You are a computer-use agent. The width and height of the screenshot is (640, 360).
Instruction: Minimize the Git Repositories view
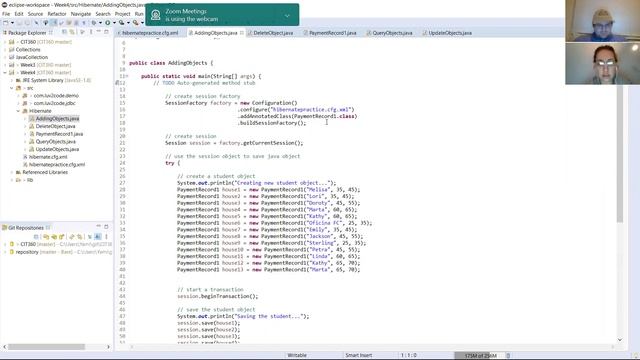point(98,226)
